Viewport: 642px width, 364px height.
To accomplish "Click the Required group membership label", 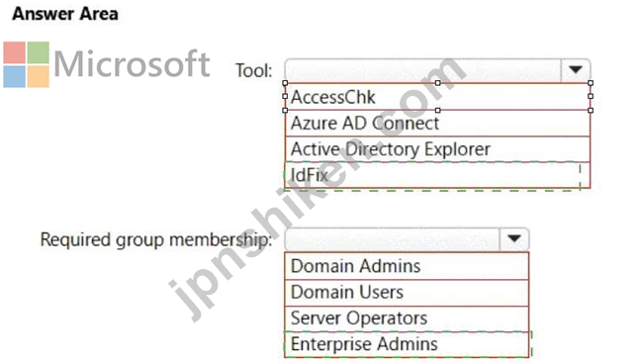I will [x=156, y=240].
